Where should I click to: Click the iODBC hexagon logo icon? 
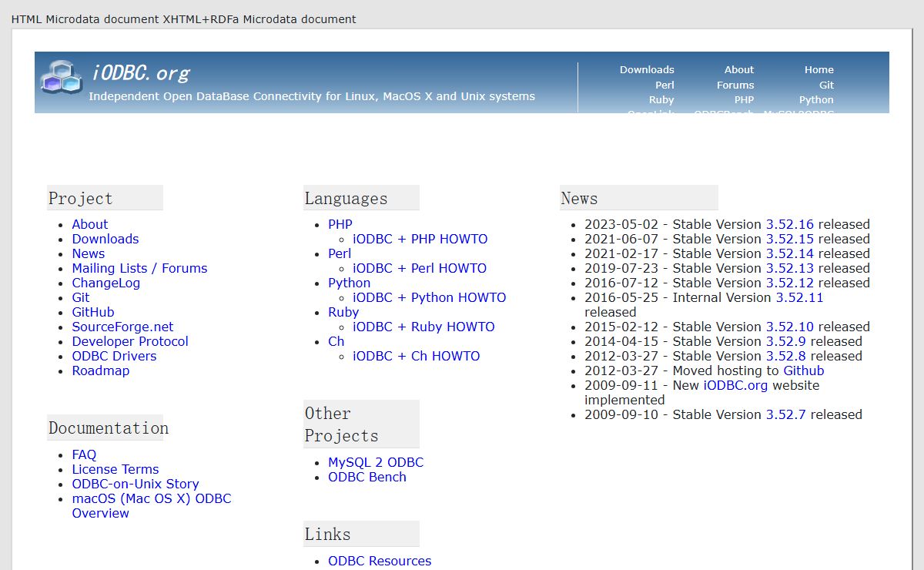62,76
